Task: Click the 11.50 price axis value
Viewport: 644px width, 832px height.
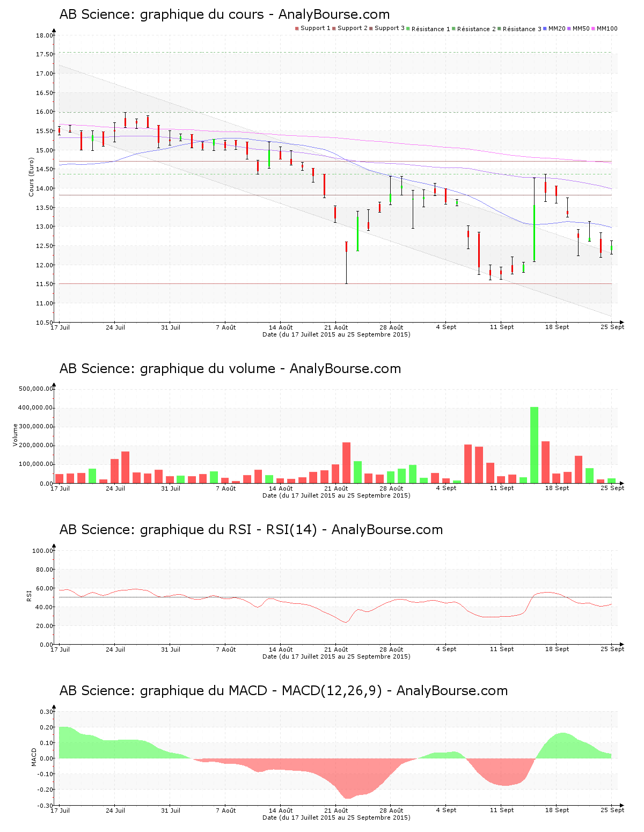Action: point(44,284)
